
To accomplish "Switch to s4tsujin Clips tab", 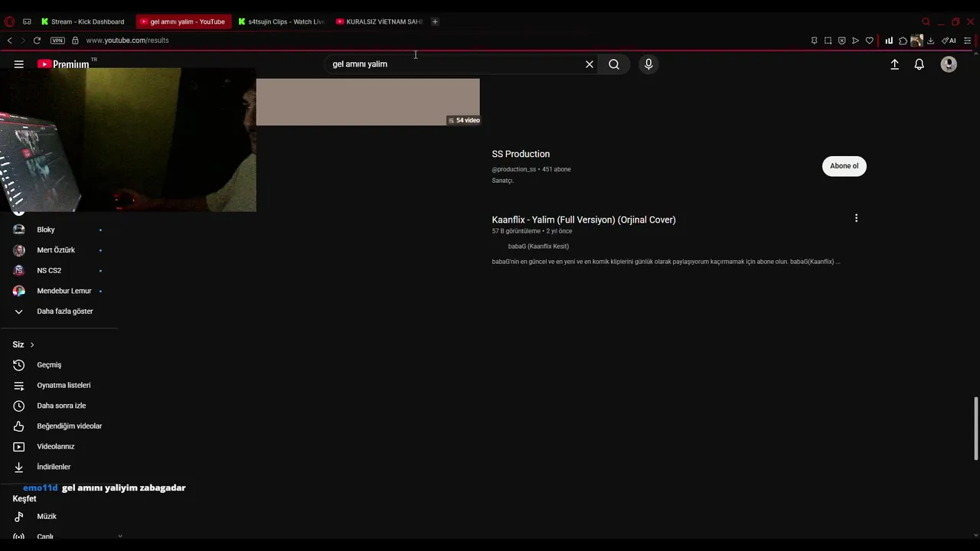I will [x=280, y=21].
